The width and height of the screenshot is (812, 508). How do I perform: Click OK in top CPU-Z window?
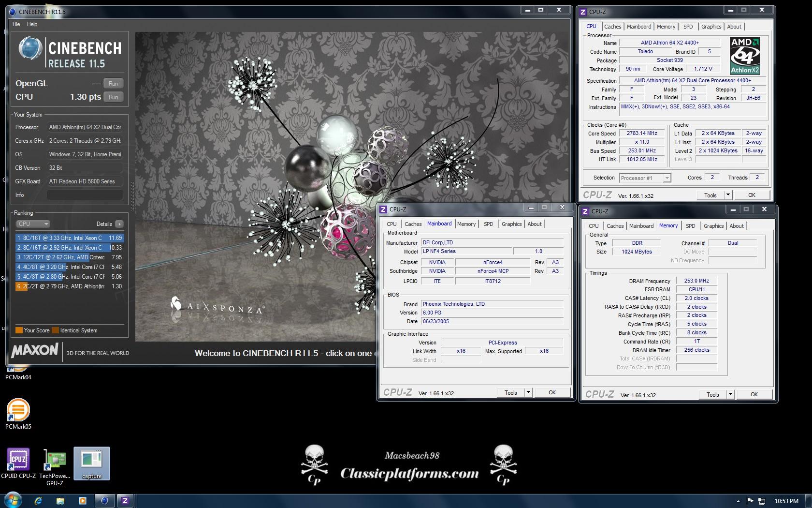(752, 195)
